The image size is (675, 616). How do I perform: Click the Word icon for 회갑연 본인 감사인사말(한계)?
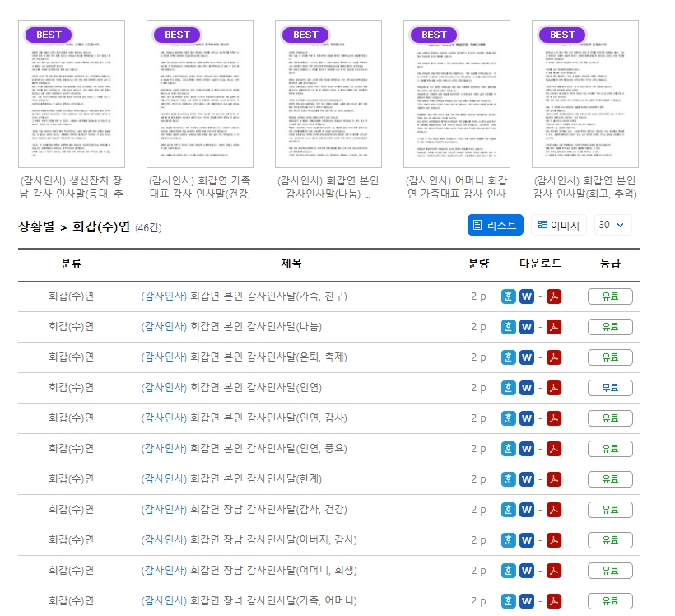coord(527,478)
